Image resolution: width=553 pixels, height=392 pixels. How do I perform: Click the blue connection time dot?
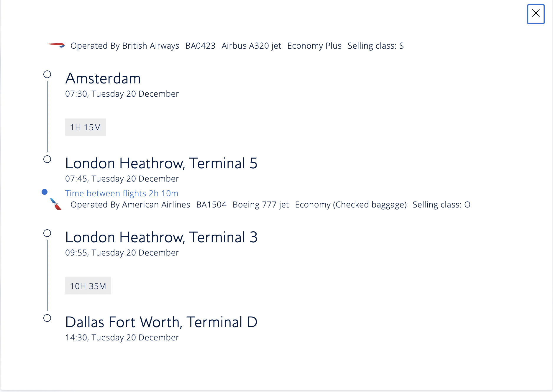pos(45,192)
